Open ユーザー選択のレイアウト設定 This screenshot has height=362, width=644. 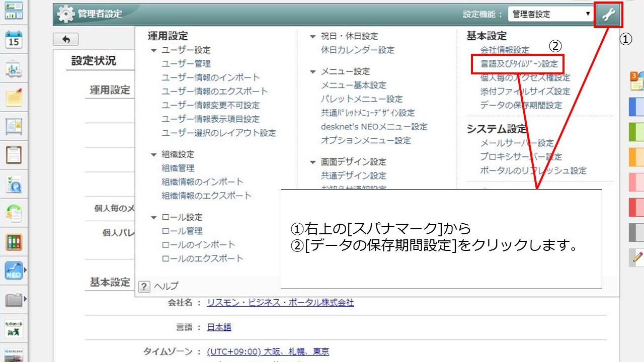tap(219, 133)
